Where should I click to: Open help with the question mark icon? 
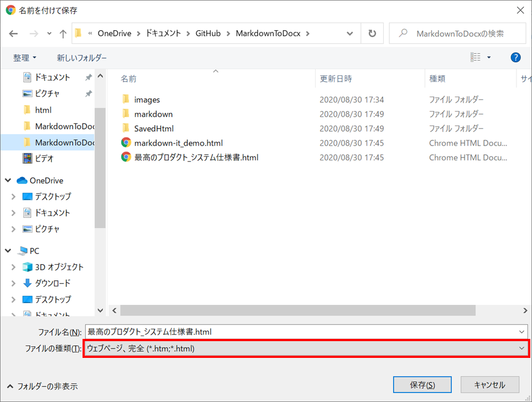click(515, 58)
